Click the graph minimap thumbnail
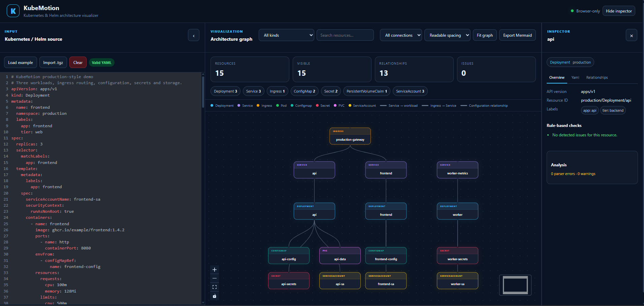 pos(515,285)
